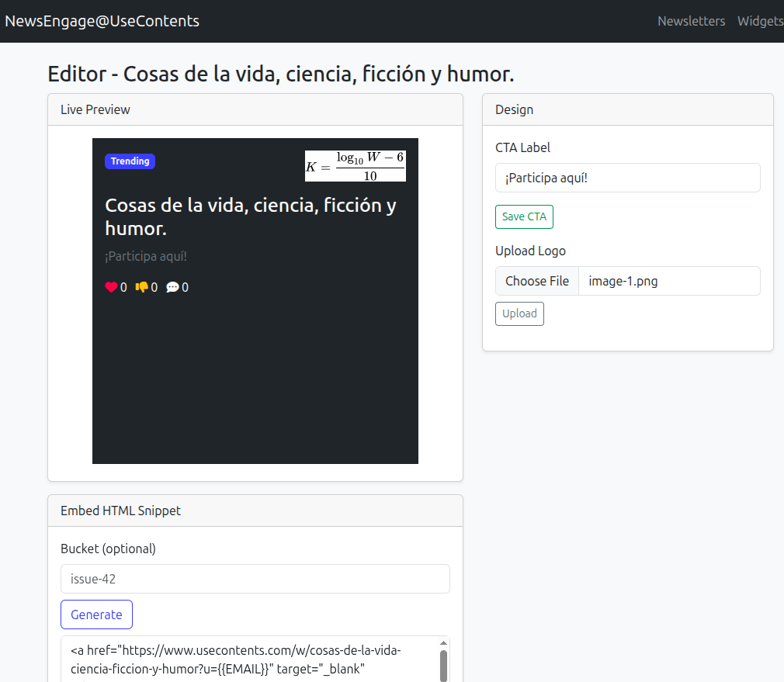This screenshot has width=784, height=682.
Task: Click the NewsEngage@UseContents brand link
Action: point(102,21)
